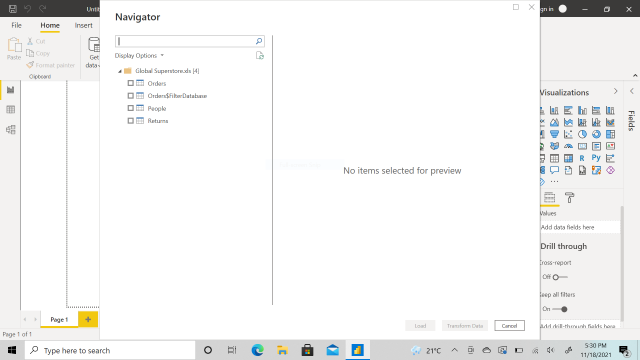640x360 pixels.
Task: Open Microsoft Store from taskbar
Action: (x=307, y=350)
